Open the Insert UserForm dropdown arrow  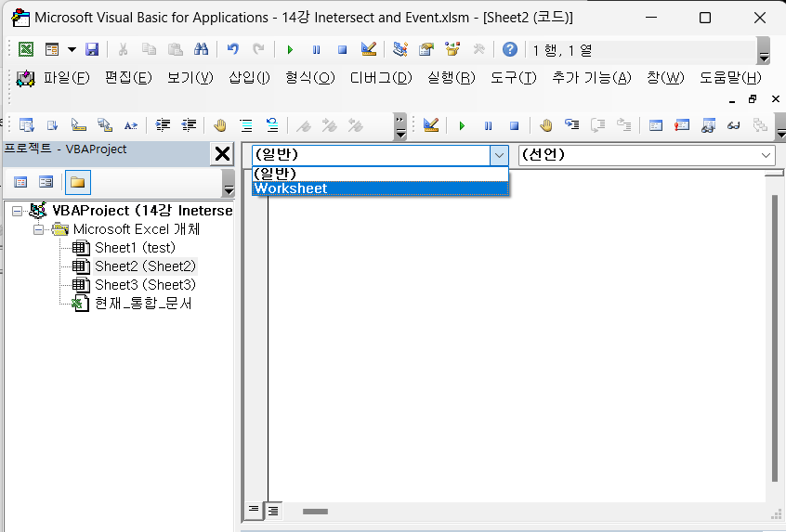[x=72, y=49]
